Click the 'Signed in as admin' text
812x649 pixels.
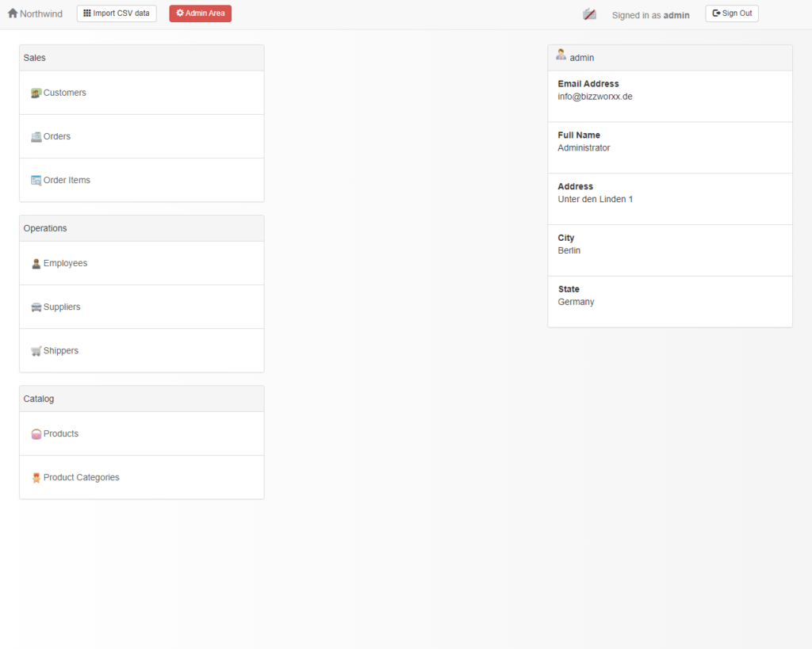650,16
